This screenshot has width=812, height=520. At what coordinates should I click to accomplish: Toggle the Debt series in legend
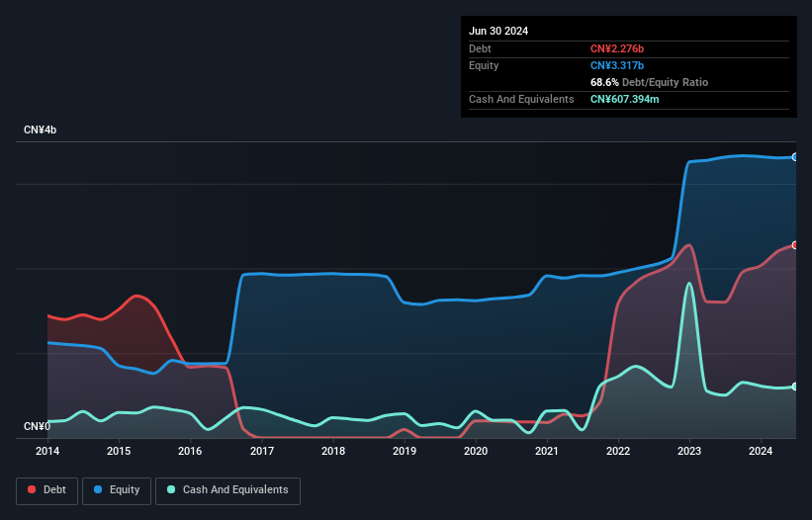[x=45, y=490]
